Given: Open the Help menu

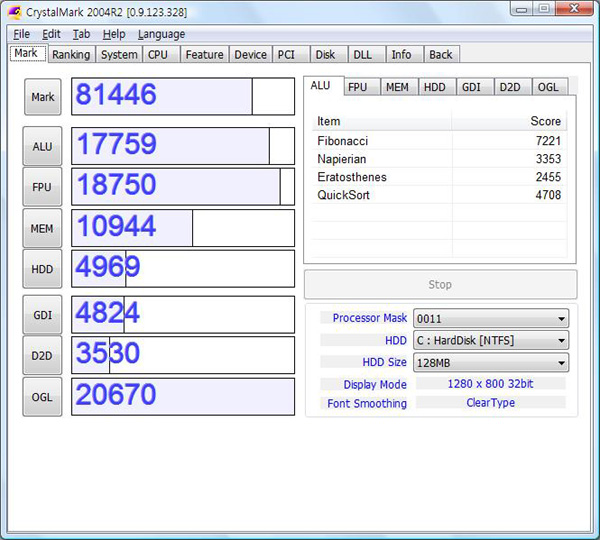Looking at the screenshot, I should [x=114, y=34].
